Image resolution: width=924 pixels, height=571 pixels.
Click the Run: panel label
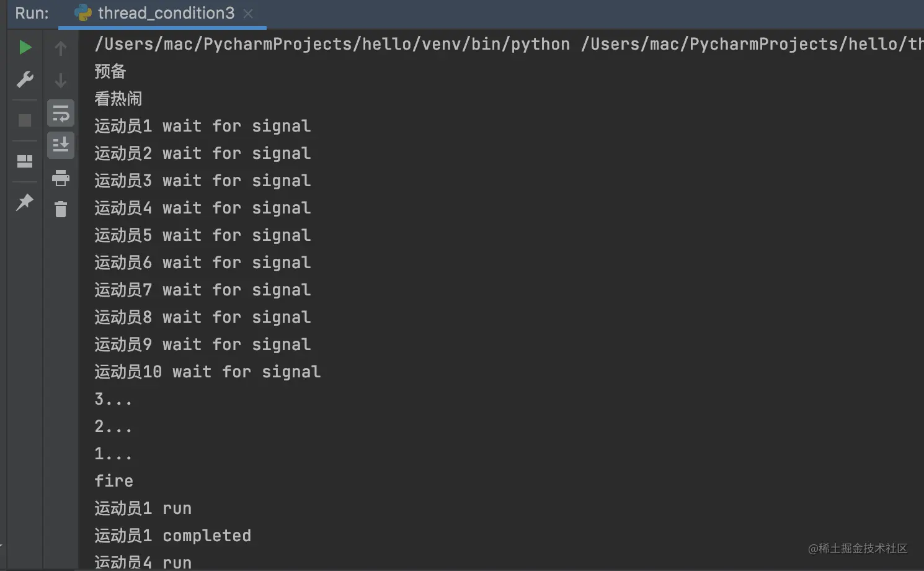point(32,13)
